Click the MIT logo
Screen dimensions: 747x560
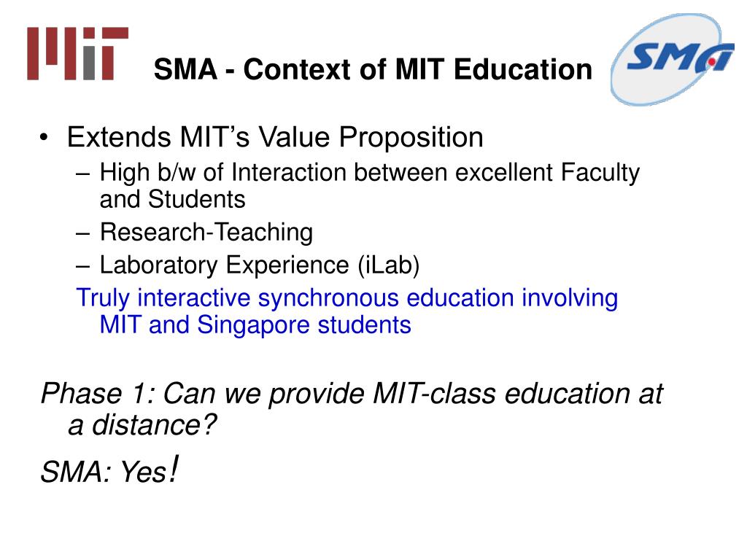tap(77, 53)
